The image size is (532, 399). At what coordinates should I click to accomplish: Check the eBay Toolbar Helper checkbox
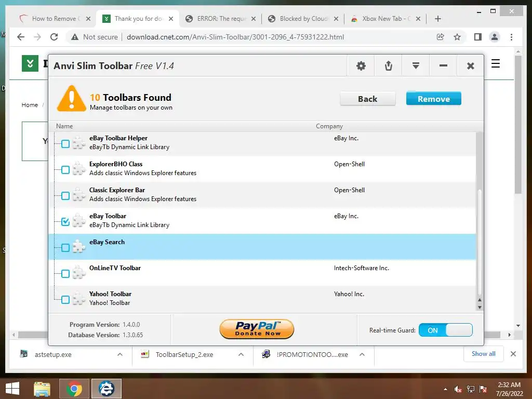(65, 144)
